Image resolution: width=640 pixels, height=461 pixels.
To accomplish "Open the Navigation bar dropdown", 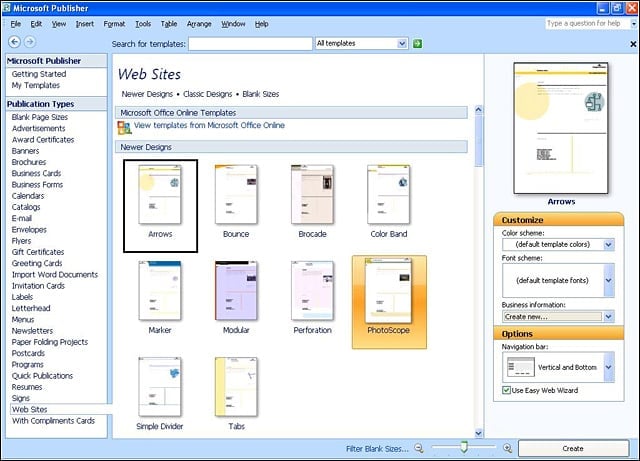I will 608,367.
